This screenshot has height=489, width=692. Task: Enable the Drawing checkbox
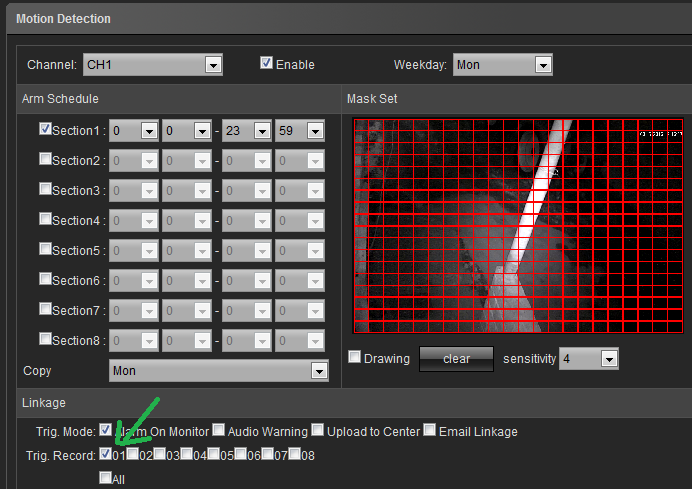click(354, 357)
